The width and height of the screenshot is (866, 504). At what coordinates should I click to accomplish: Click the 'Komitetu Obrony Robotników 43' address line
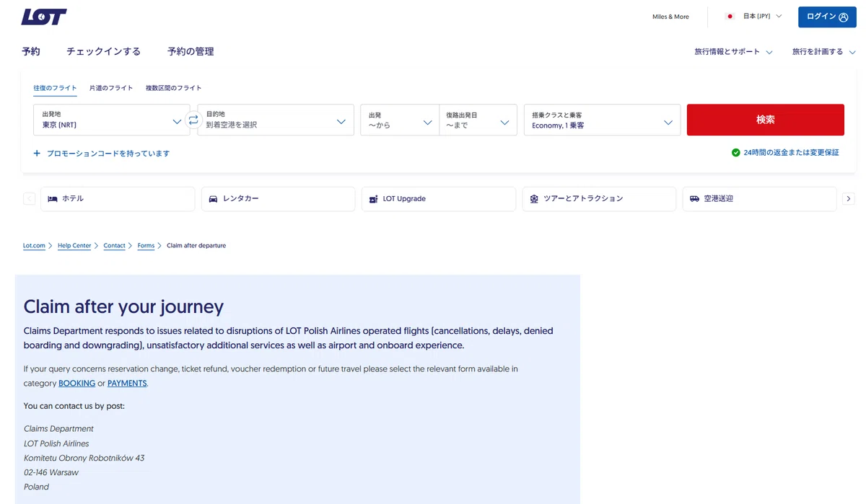pyautogui.click(x=84, y=459)
